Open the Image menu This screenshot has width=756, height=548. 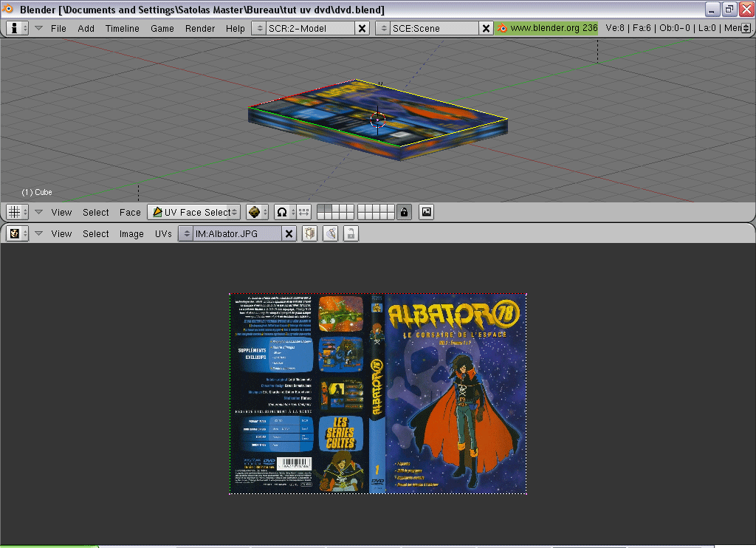(x=131, y=234)
